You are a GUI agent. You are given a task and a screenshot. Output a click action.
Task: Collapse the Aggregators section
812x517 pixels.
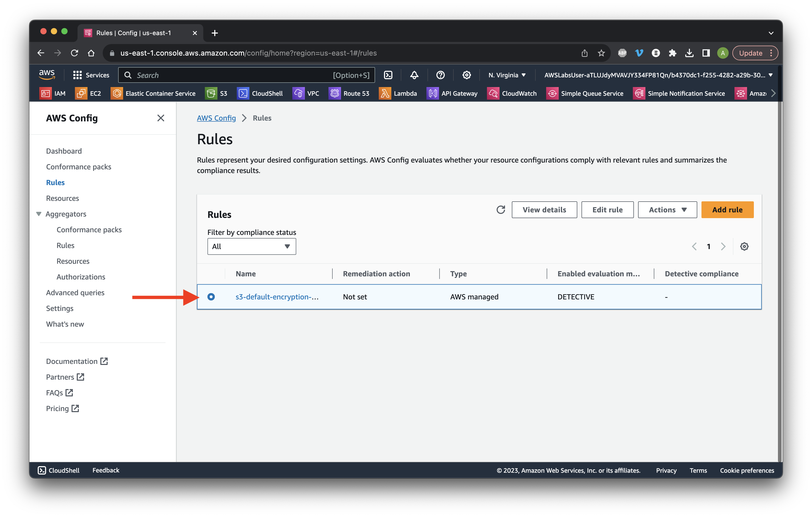click(39, 214)
